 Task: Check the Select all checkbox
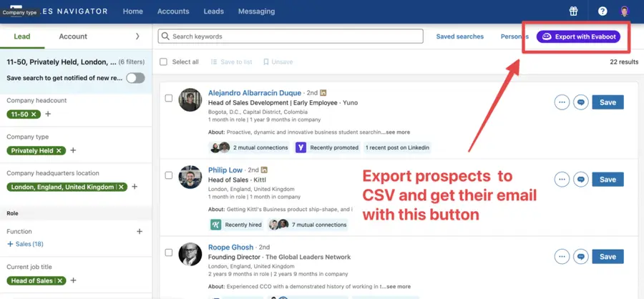tap(163, 62)
